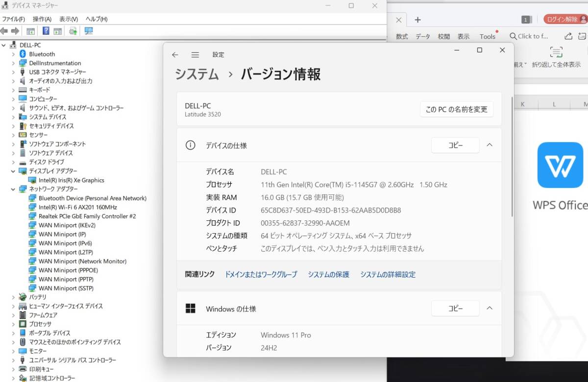
Task: Collapse the DELL-PC root node
Action: 4,45
